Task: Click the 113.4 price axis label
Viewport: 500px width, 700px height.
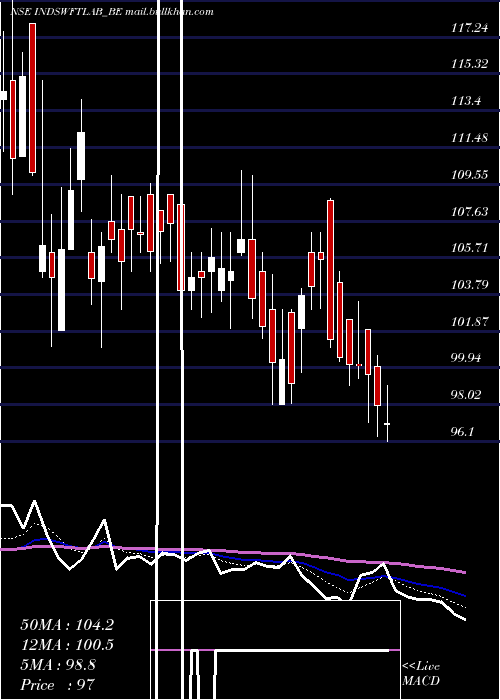Action: point(466,101)
